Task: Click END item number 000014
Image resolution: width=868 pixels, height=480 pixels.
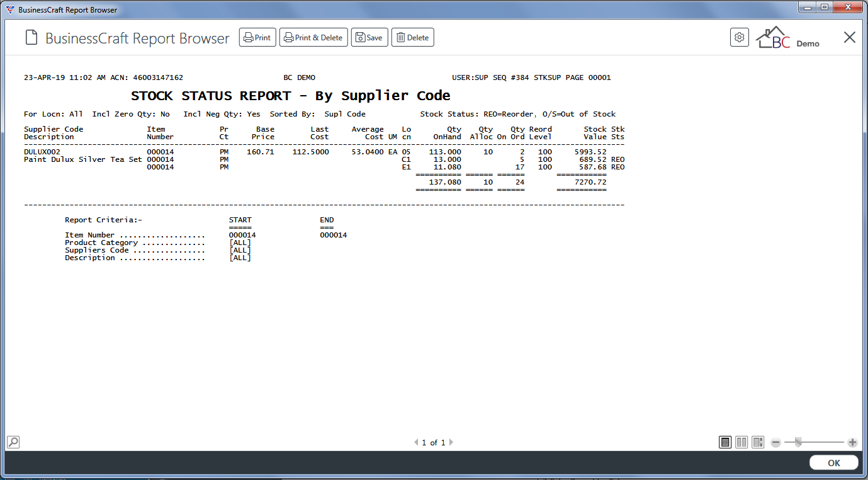Action: click(333, 236)
